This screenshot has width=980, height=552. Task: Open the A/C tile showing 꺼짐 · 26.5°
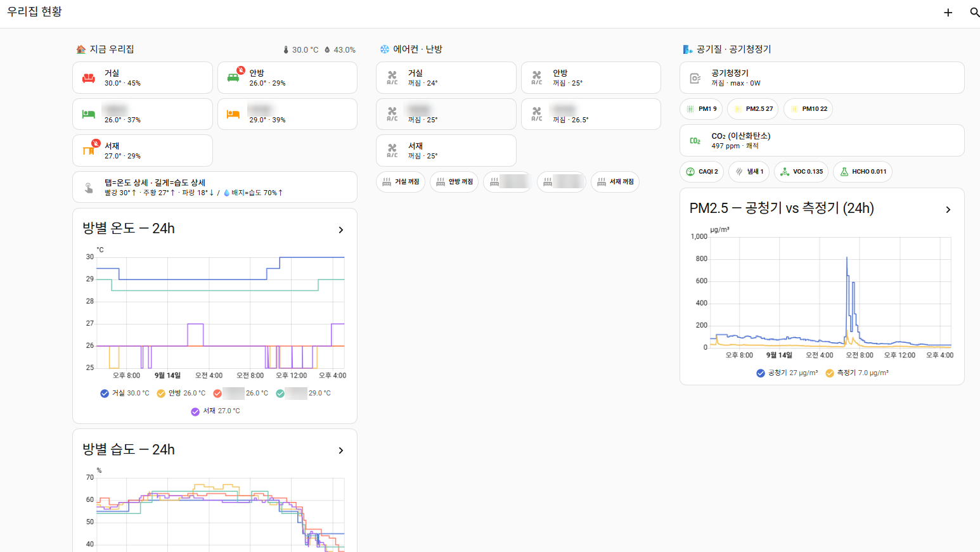591,114
